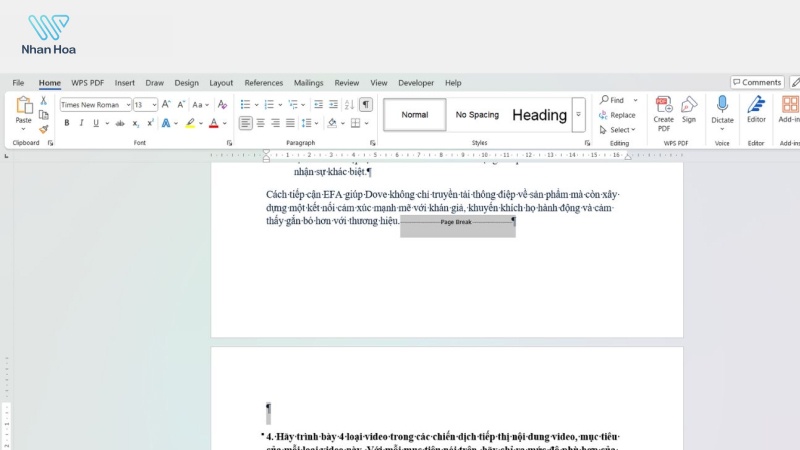Viewport: 800px width, 450px height.
Task: Align text left
Action: coord(245,123)
